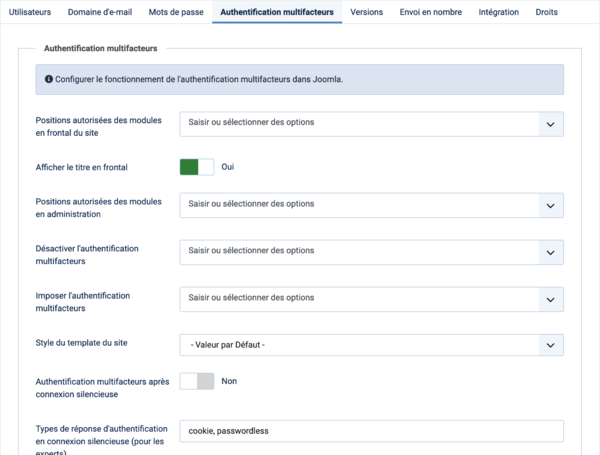Switch to the Utilisateurs tab

coord(30,12)
